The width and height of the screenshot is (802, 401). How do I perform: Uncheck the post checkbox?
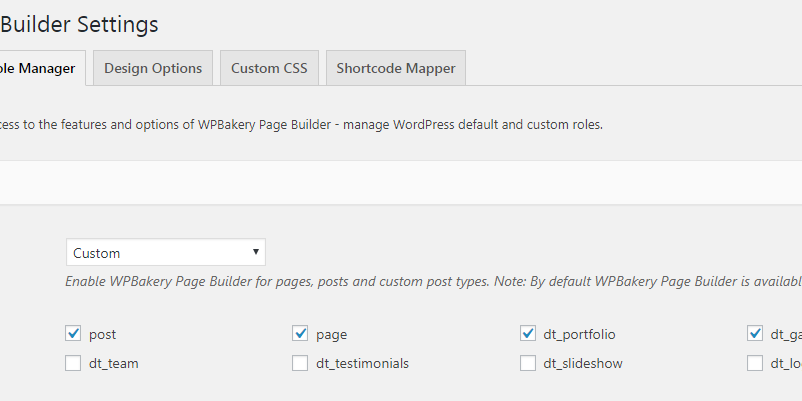[73, 333]
